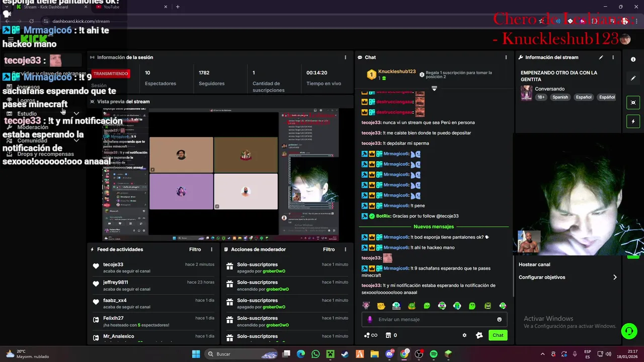
Task: Open Discord from the taskbar
Action: [389, 354]
